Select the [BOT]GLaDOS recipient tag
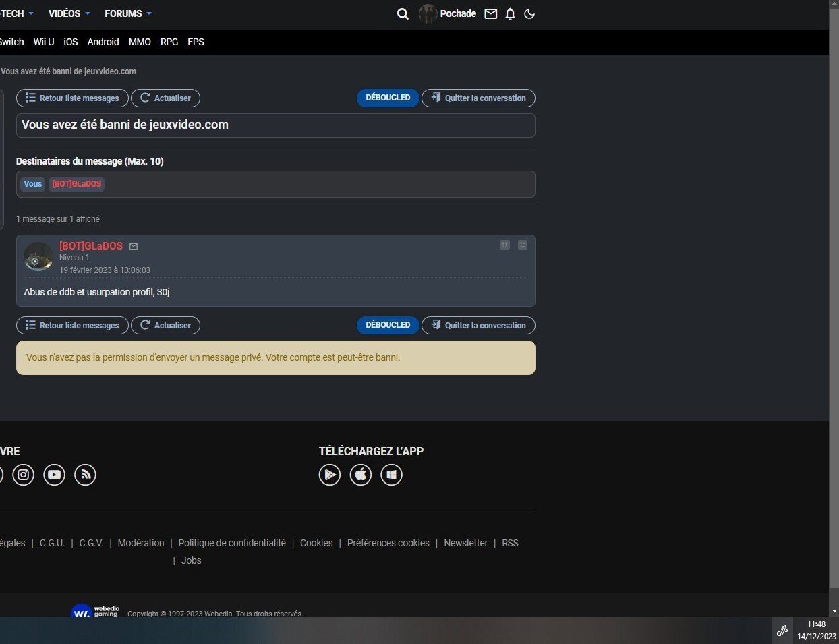 pos(76,184)
